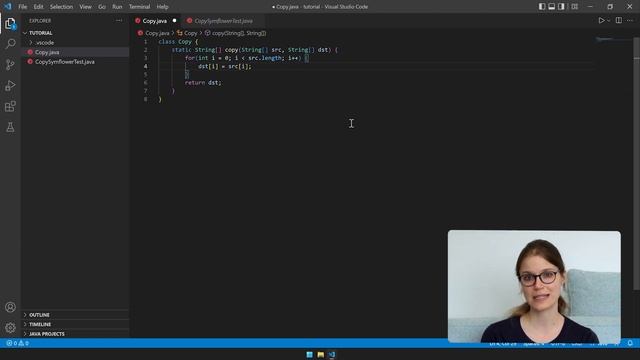Open the notifications bell in status bar
Screen dimensions: 640x360
pos(630,343)
